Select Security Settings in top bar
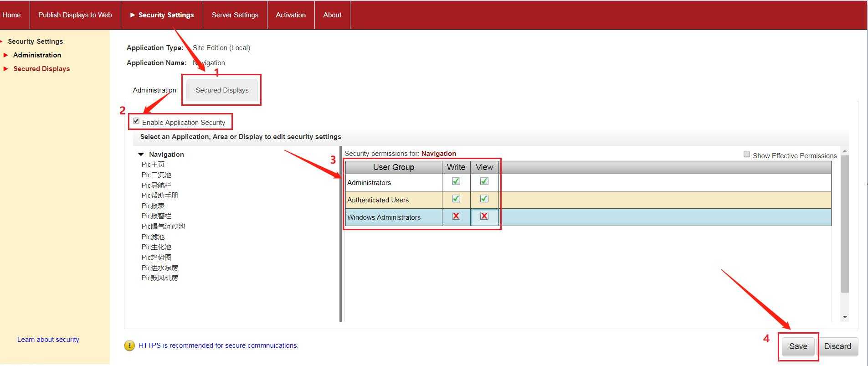 pyautogui.click(x=162, y=15)
